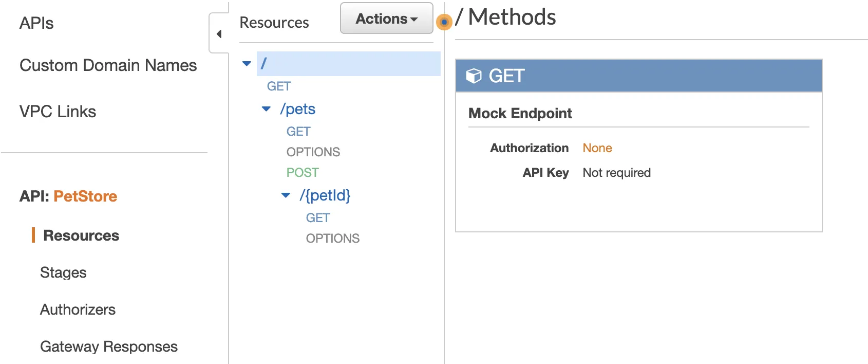Open Gateway Responses section

[109, 347]
